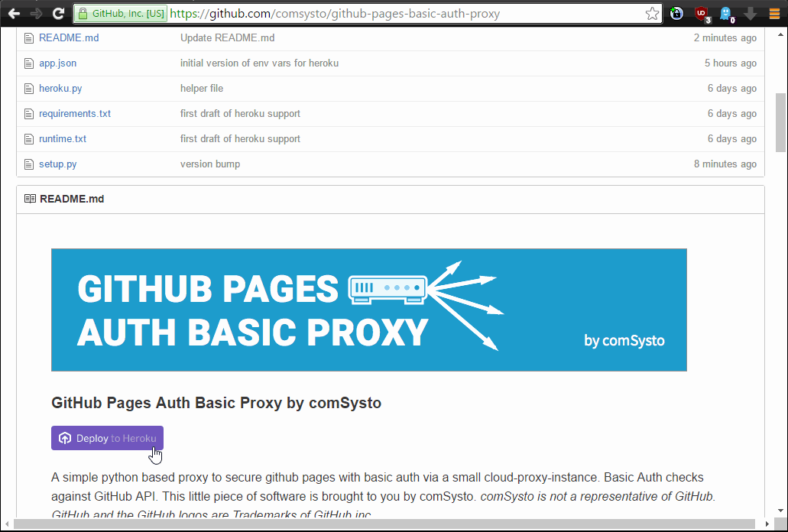Viewport: 788px width, 532px height.
Task: Click the Deploy to Heroku button
Action: [x=107, y=438]
